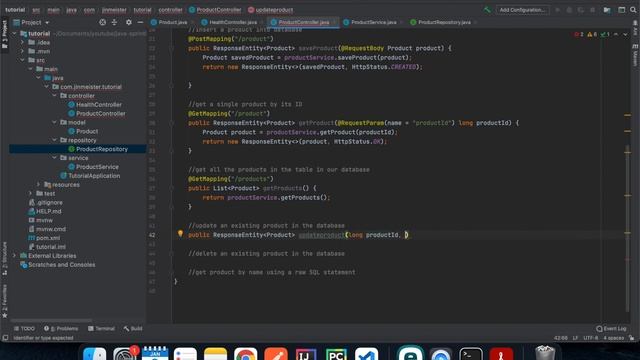Select ProductRepository in the project tree
Viewport: 640px width, 360px height.
coord(102,149)
